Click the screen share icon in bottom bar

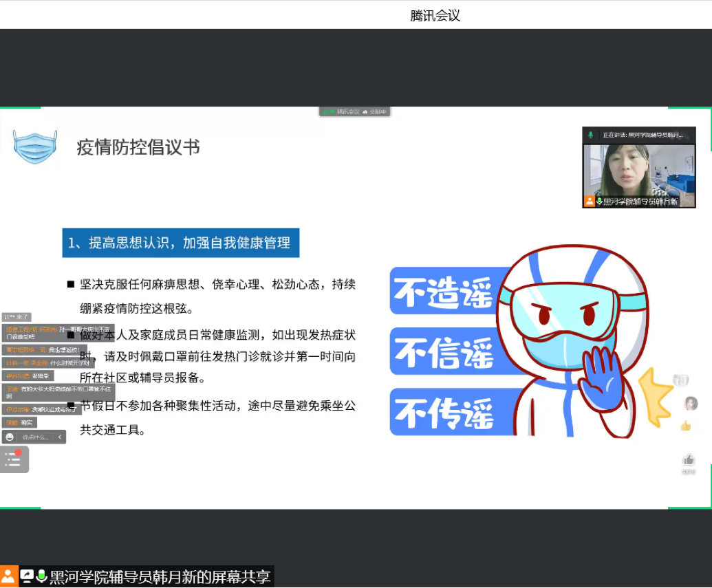point(27,576)
